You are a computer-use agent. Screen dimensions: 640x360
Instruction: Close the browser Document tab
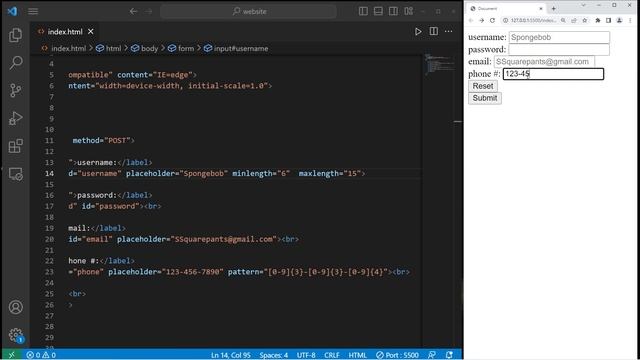(541, 8)
